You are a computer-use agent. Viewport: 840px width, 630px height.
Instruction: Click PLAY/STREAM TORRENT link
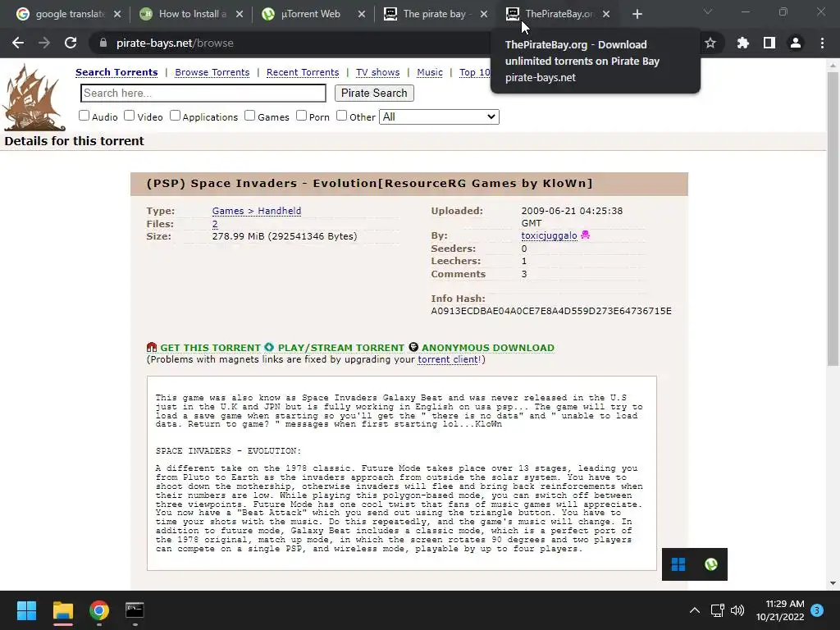pyautogui.click(x=340, y=348)
